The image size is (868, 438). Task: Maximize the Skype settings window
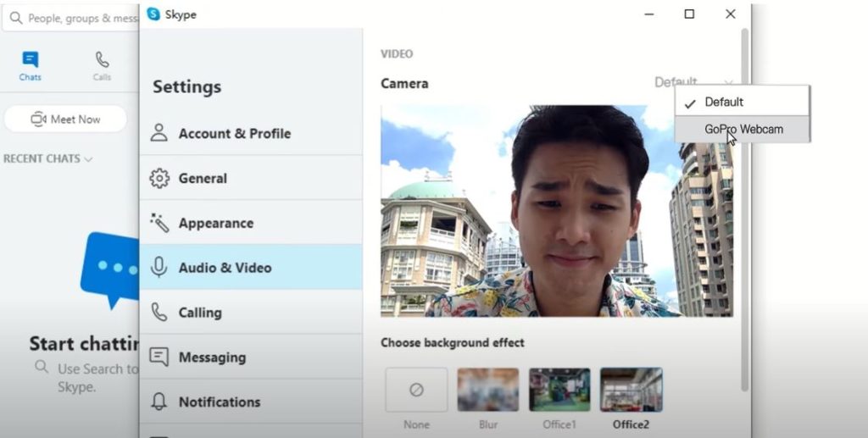tap(689, 14)
